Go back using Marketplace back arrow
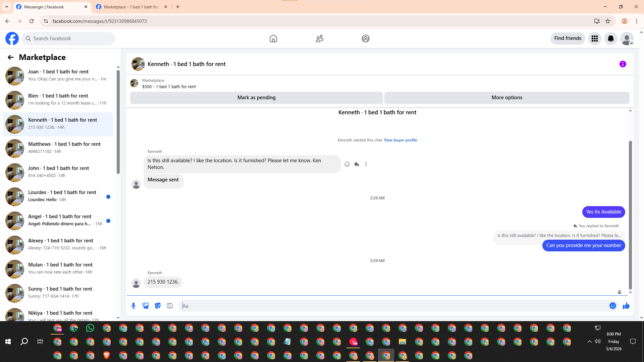 point(11,57)
